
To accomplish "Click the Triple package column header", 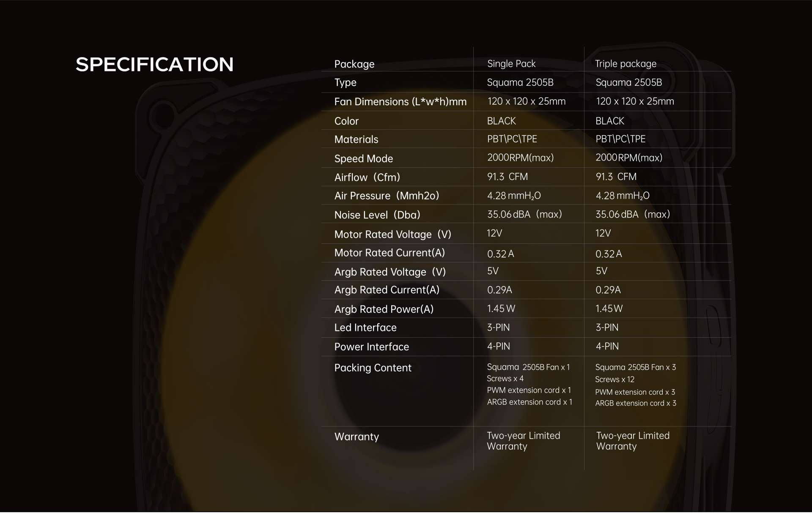I will pos(626,64).
